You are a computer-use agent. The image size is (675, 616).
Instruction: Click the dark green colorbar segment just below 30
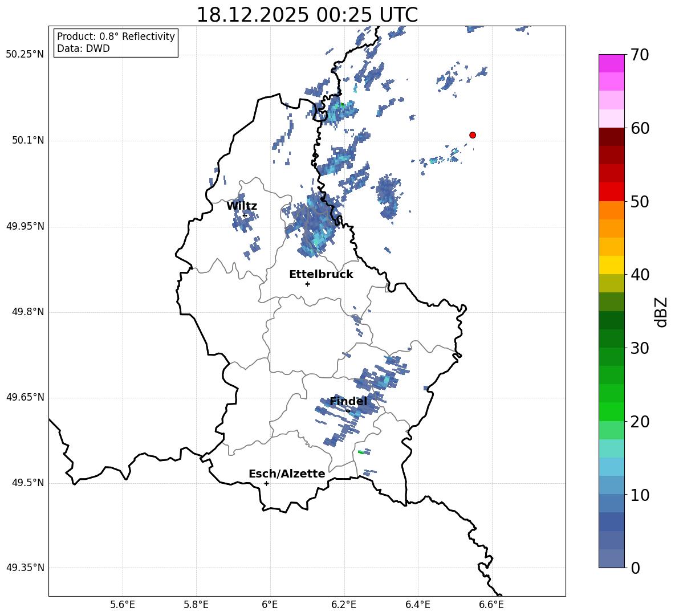click(x=612, y=357)
